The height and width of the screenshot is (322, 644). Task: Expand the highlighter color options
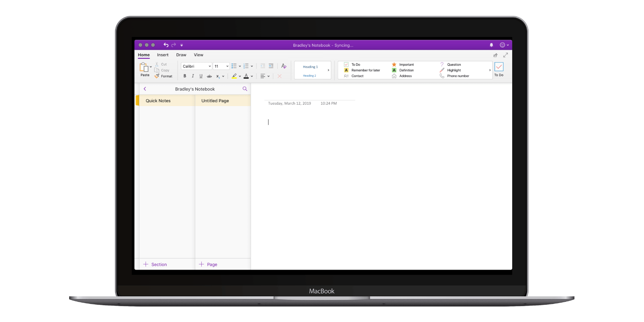[239, 76]
